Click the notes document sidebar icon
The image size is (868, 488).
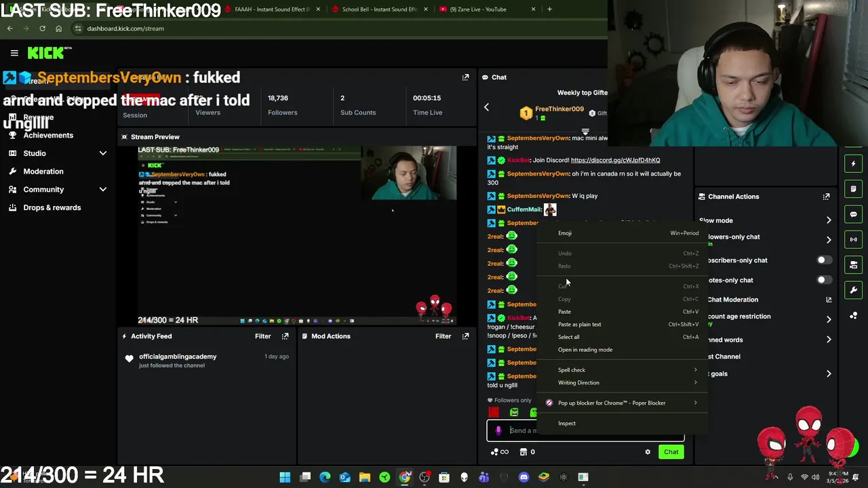(854, 189)
